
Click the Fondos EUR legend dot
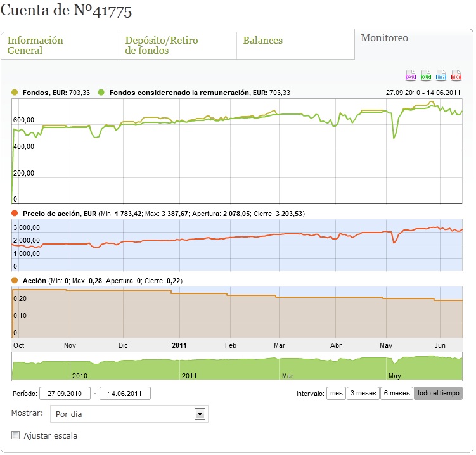(x=15, y=93)
